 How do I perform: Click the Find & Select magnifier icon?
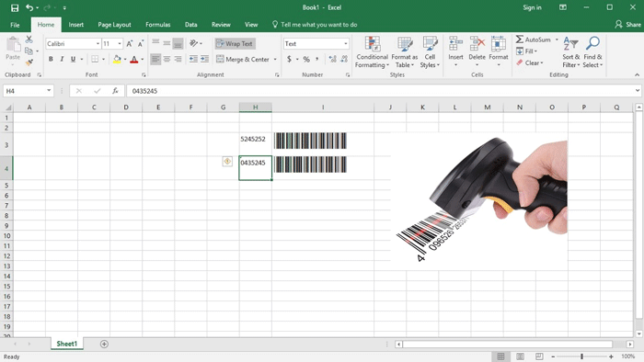592,43
